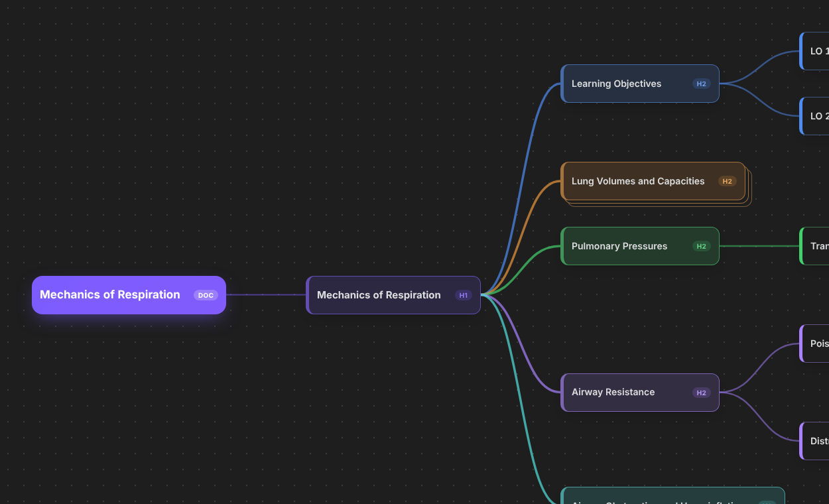The image size is (829, 504).
Task: Expand the stacked Lung Volumes and Capacities node
Action: pos(653,181)
